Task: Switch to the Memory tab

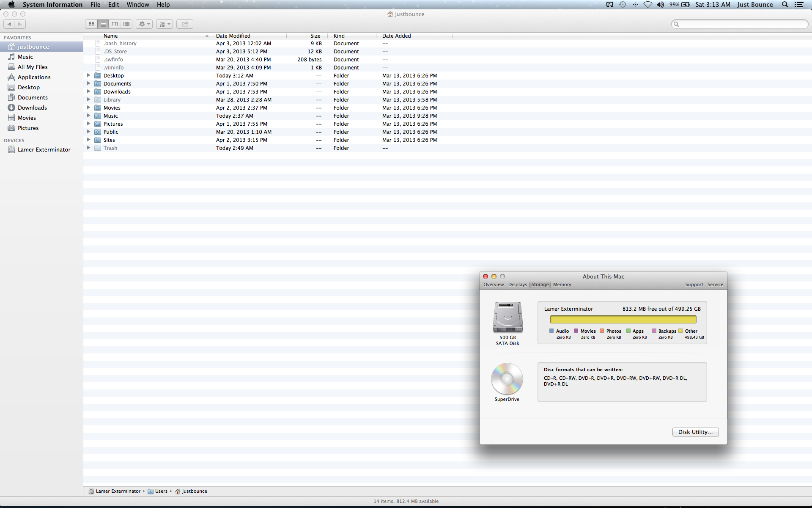Action: (562, 284)
